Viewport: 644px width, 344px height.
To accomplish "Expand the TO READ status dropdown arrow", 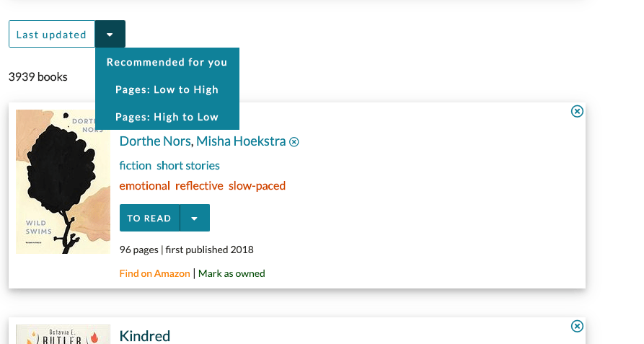I will pos(195,218).
